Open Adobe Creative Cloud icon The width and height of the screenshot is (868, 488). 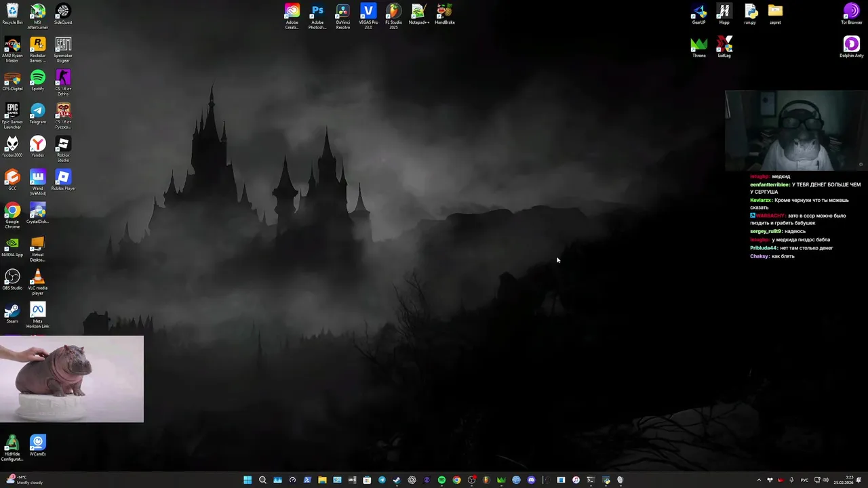(x=292, y=16)
